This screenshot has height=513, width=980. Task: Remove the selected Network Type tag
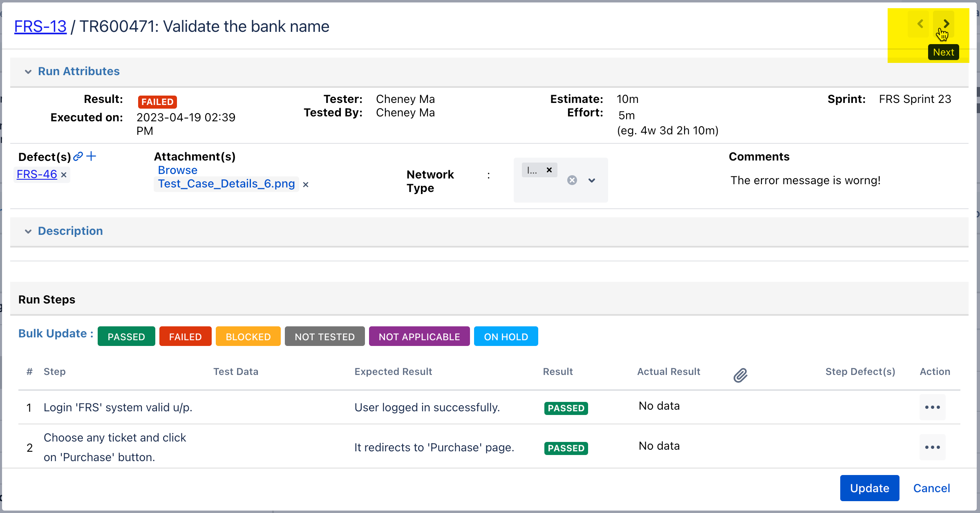point(549,170)
